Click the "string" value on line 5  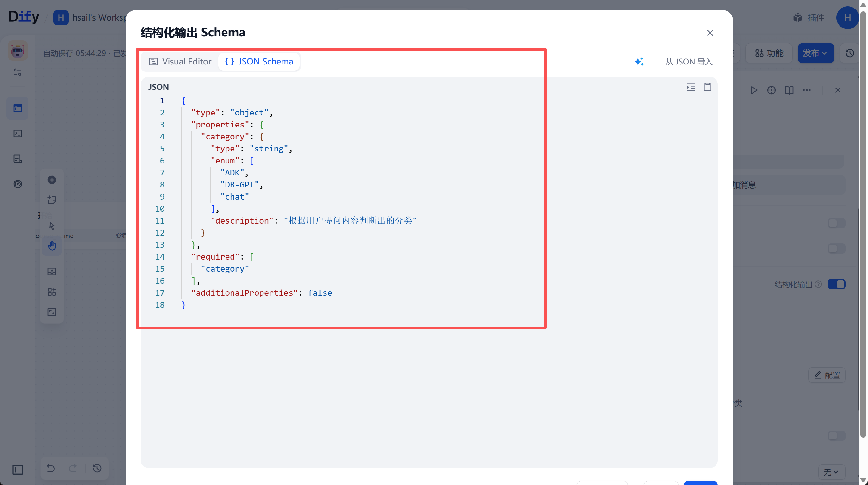tap(269, 149)
